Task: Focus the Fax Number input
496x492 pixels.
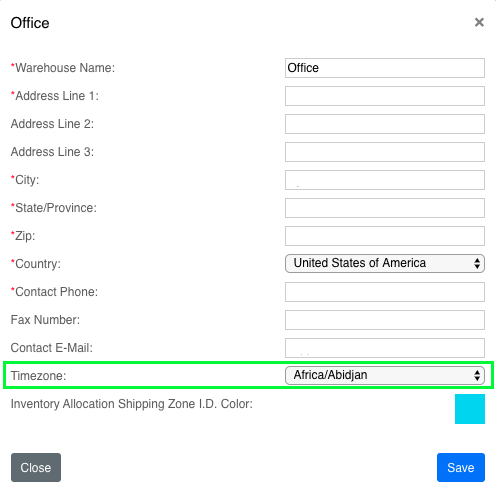Action: pyautogui.click(x=385, y=320)
